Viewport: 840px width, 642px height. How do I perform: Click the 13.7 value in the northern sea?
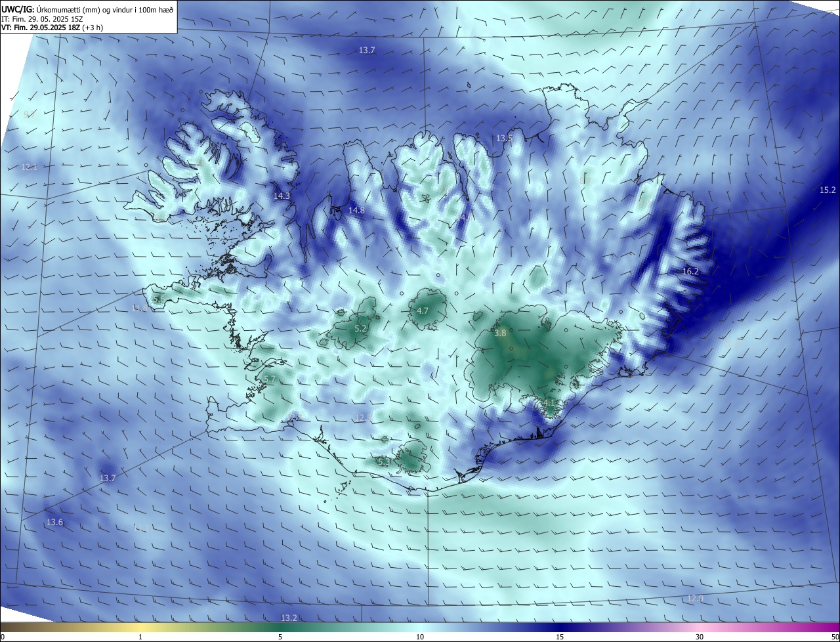[367, 51]
